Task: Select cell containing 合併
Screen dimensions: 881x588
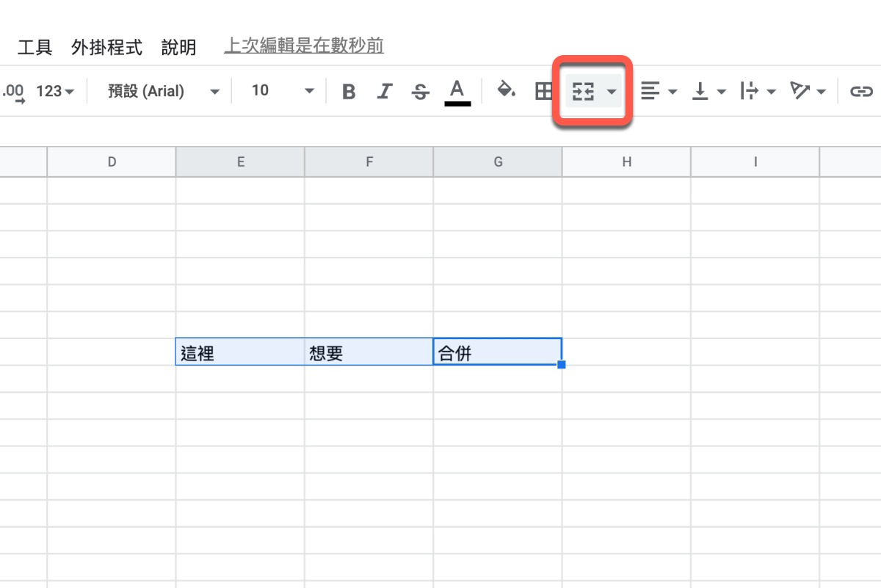Action: (x=498, y=352)
